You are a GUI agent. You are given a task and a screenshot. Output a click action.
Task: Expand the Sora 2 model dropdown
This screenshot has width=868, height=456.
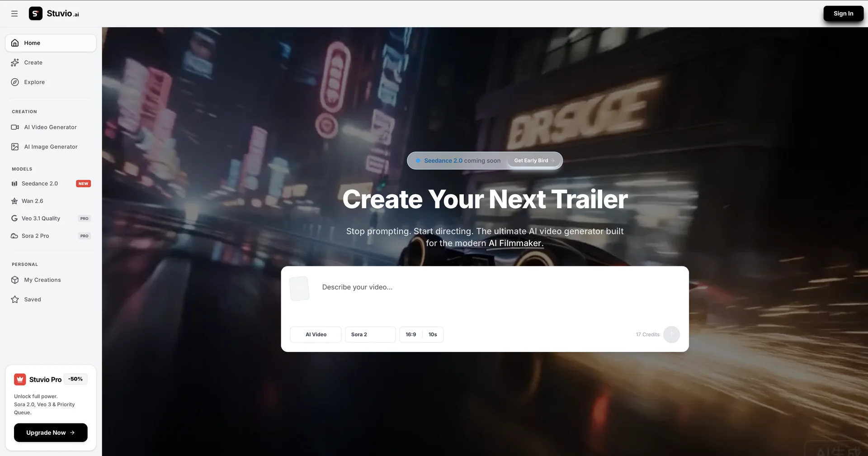click(370, 334)
